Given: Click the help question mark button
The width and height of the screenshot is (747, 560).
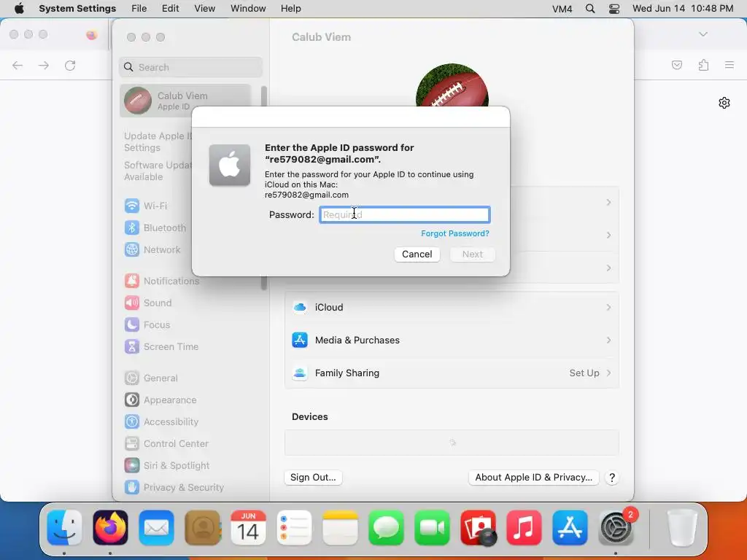Looking at the screenshot, I should click(612, 478).
